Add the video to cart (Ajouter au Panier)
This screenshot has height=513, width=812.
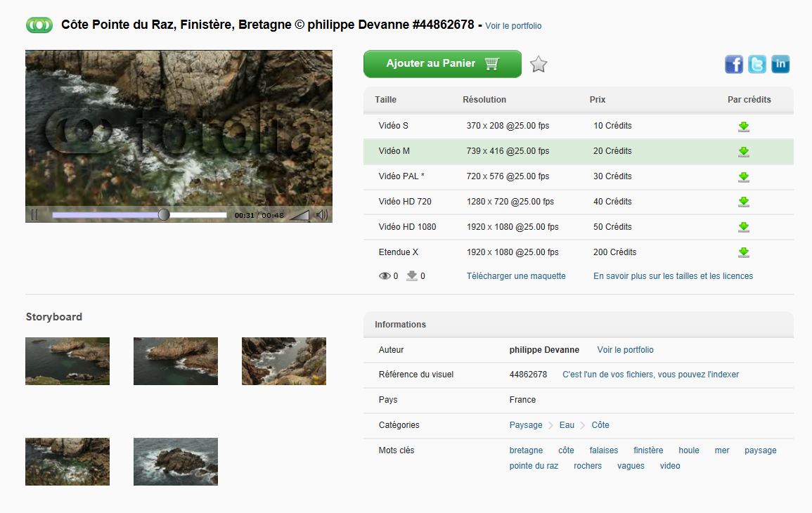442,64
